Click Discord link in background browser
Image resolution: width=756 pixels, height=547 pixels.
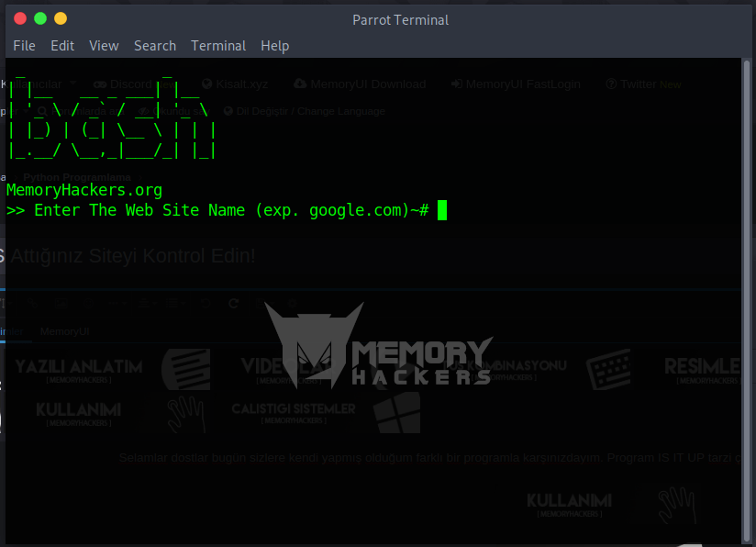point(130,84)
